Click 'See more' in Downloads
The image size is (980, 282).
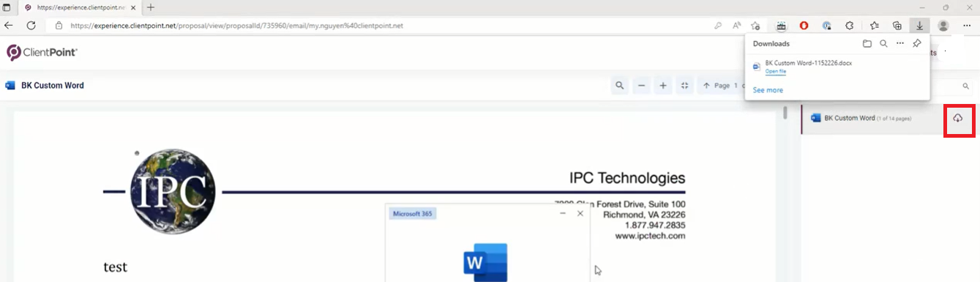pos(768,90)
